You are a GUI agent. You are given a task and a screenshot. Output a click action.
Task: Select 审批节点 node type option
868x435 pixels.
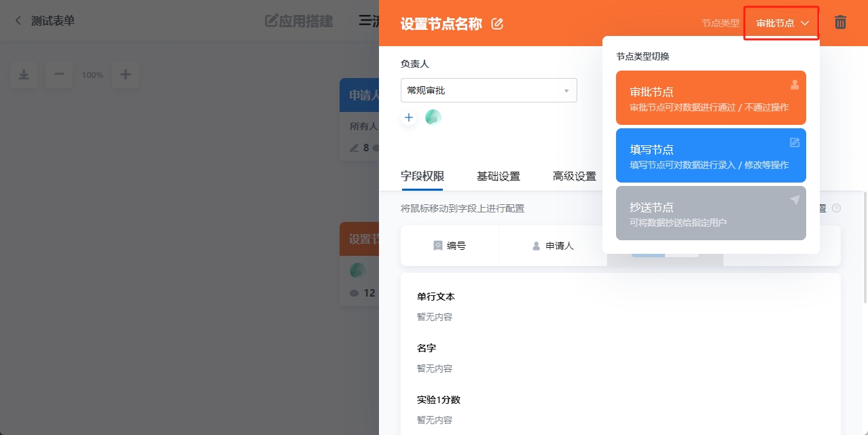(x=710, y=98)
